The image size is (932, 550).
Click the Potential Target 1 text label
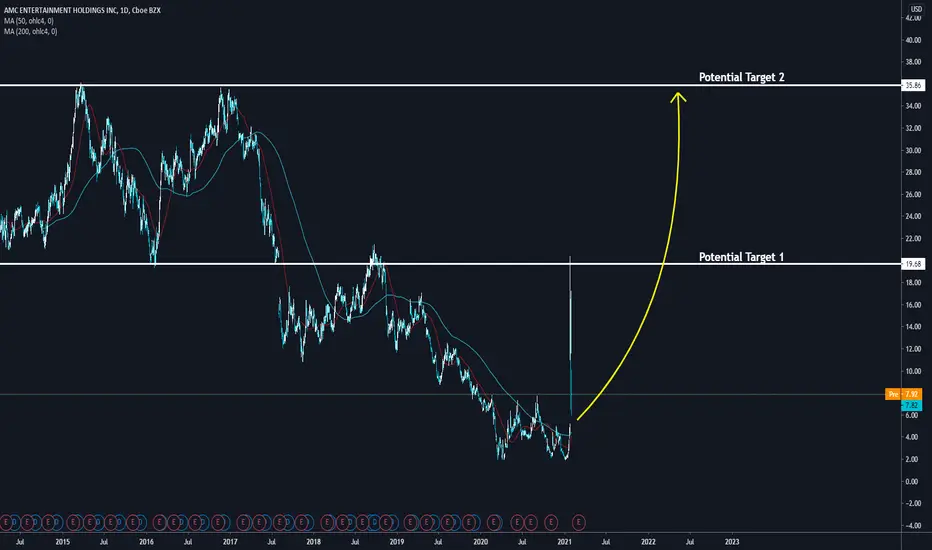741,257
